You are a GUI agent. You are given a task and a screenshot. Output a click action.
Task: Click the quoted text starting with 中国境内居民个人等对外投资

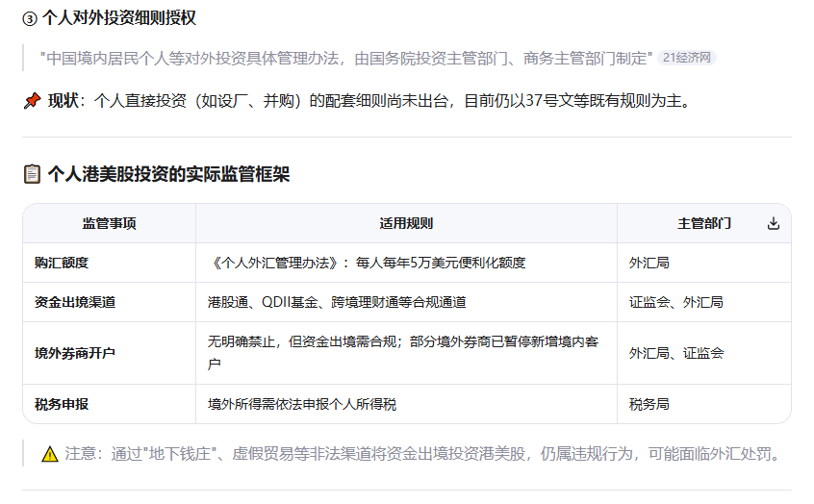pos(346,58)
